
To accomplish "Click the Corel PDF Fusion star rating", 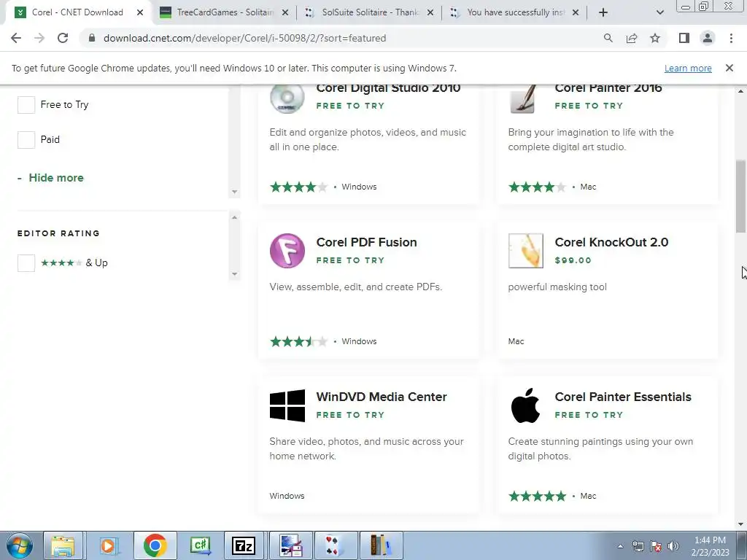I will coord(298,341).
